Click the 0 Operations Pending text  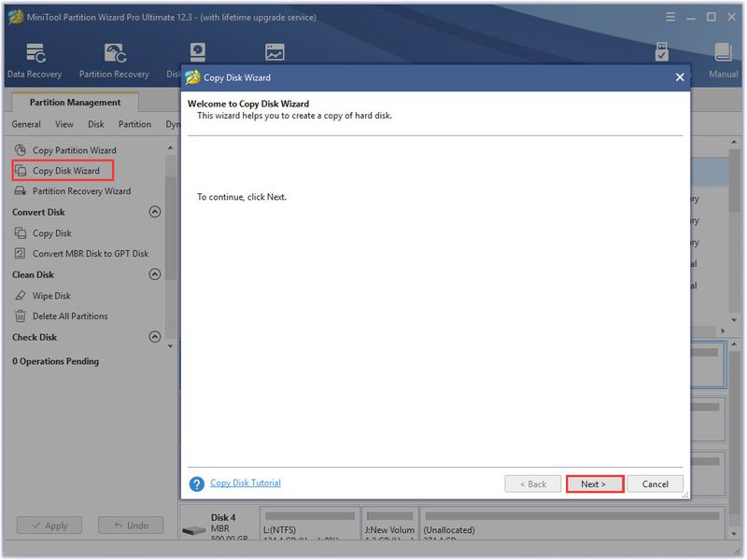56,361
